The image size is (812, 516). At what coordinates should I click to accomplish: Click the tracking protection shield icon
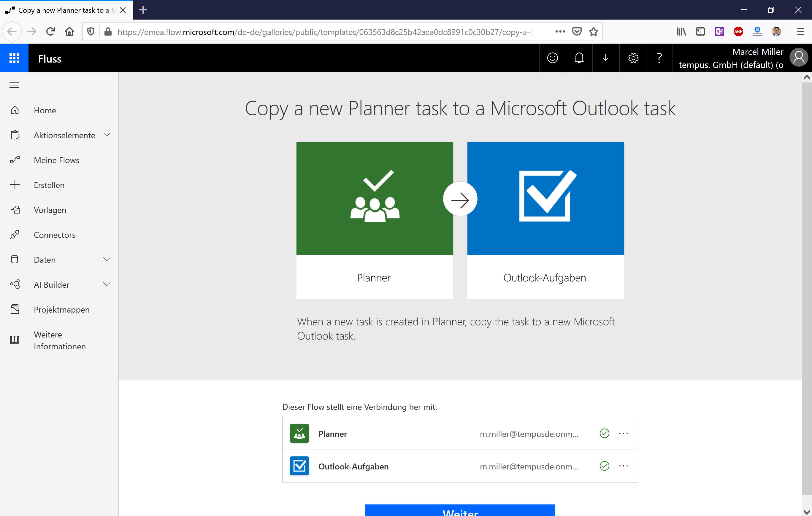[91, 32]
